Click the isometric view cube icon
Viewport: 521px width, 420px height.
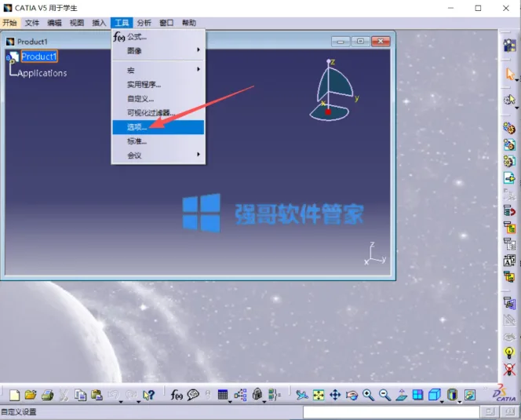[434, 395]
